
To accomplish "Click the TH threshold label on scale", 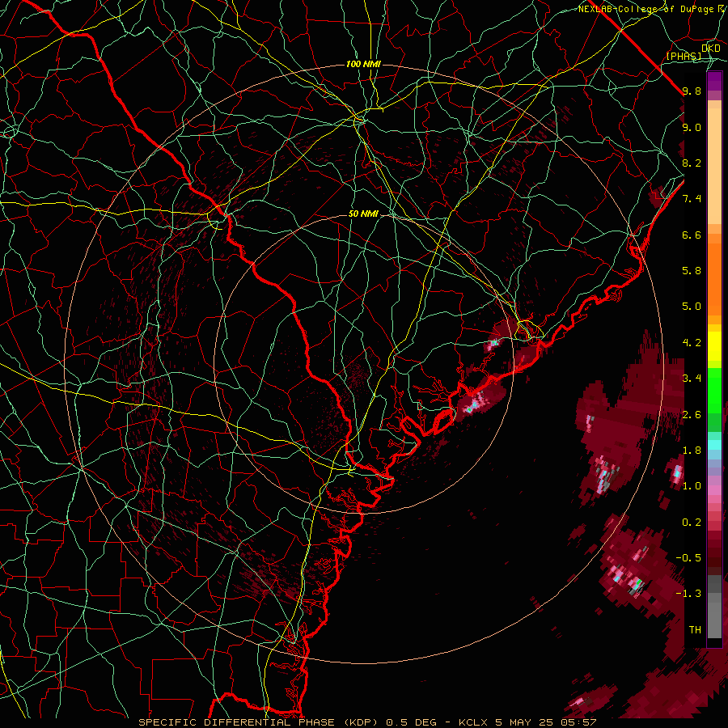I will (695, 630).
